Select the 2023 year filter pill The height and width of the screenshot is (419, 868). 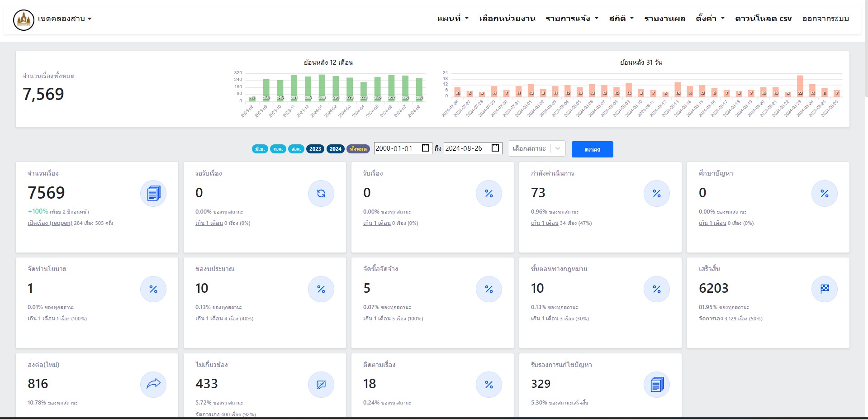(x=315, y=149)
